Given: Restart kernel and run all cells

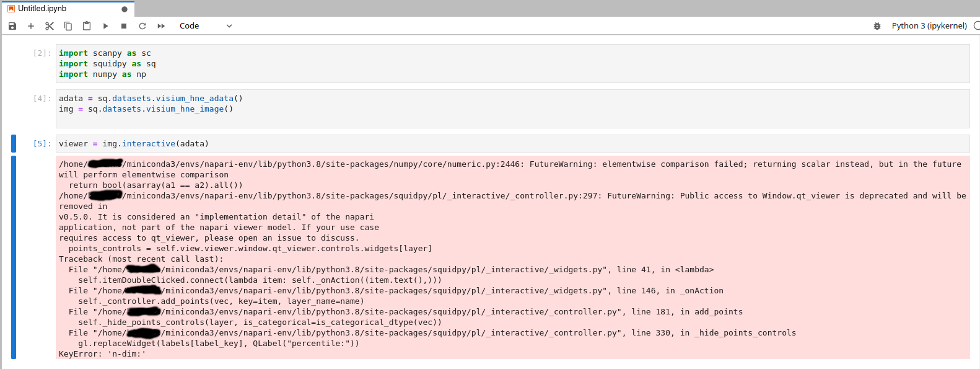Looking at the screenshot, I should [160, 25].
